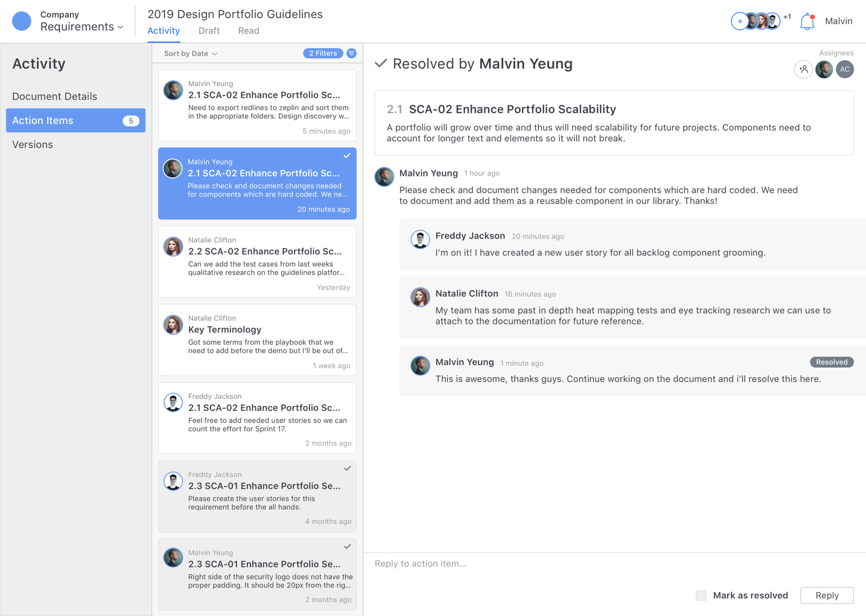Click the +1 collaborators overflow indicator
This screenshot has width=866, height=616.
click(x=787, y=17)
